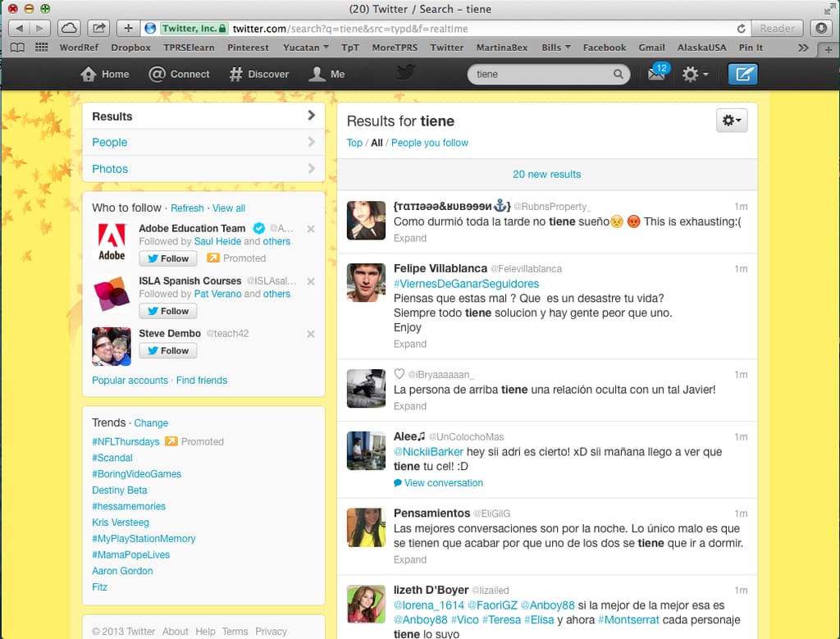Reload the page

pos(741,29)
